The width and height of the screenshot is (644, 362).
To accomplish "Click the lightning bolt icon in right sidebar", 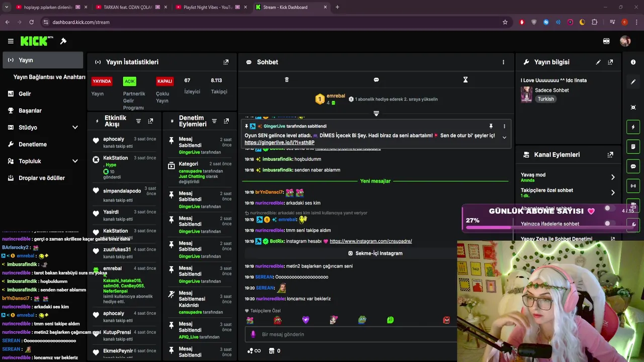I will click(633, 127).
